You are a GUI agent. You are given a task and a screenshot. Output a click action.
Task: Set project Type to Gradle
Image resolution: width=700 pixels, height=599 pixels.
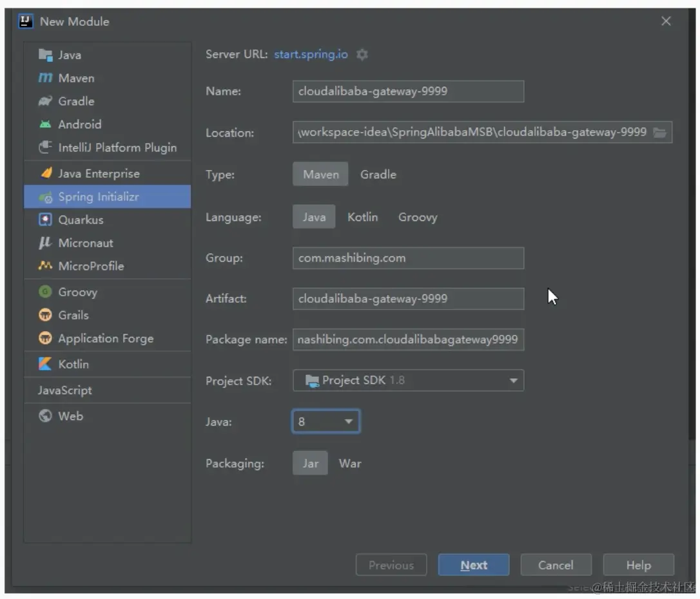pyautogui.click(x=378, y=175)
